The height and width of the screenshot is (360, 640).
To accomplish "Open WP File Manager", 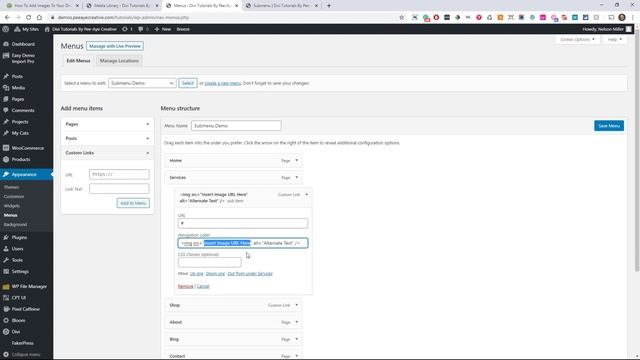I will [29, 287].
